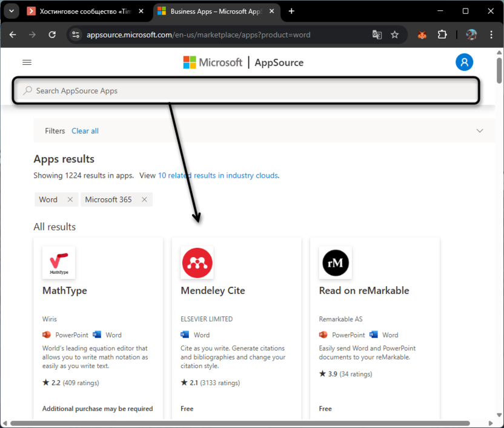
Task: Close the Хостинговое сообщество tab
Action: click(141, 12)
